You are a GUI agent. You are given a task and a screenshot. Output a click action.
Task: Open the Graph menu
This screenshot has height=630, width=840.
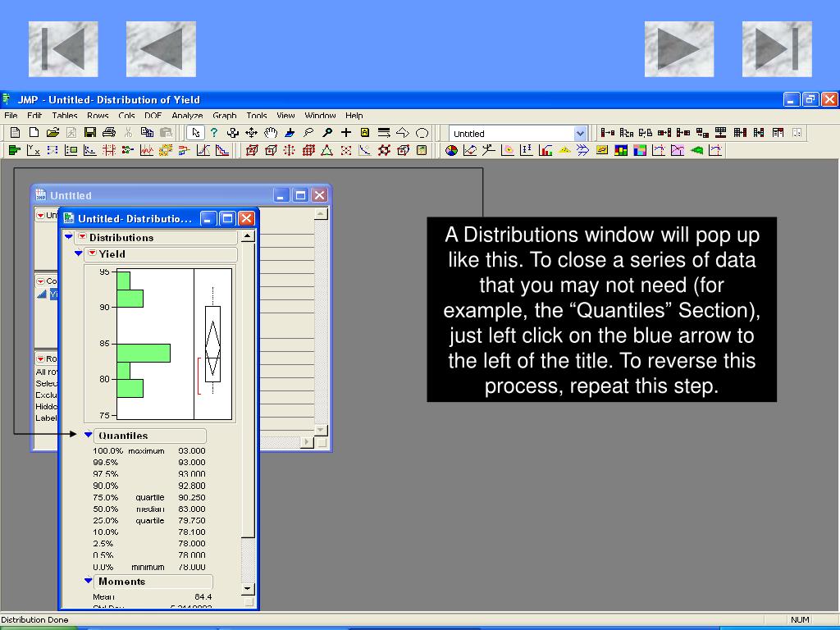point(225,115)
